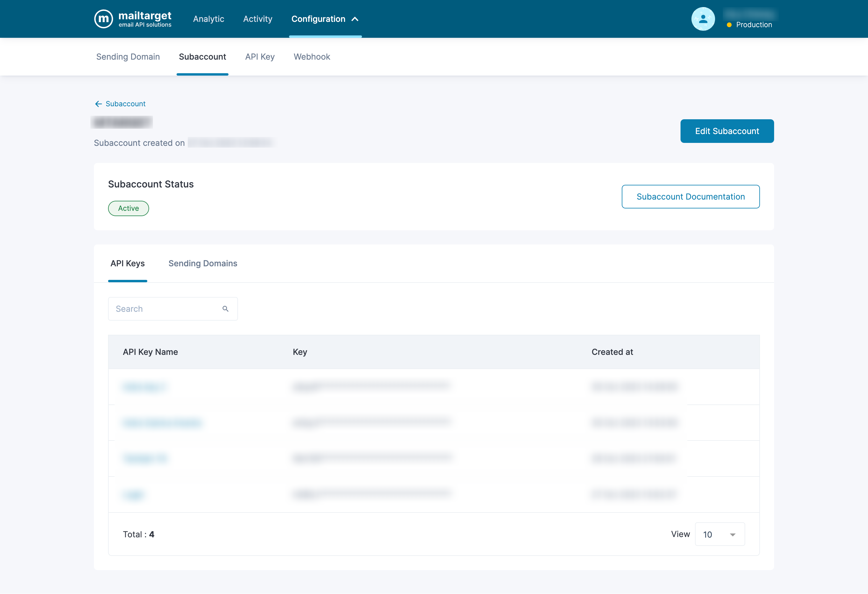Click the search magnifier icon
Image resolution: width=868 pixels, height=594 pixels.
pos(225,309)
